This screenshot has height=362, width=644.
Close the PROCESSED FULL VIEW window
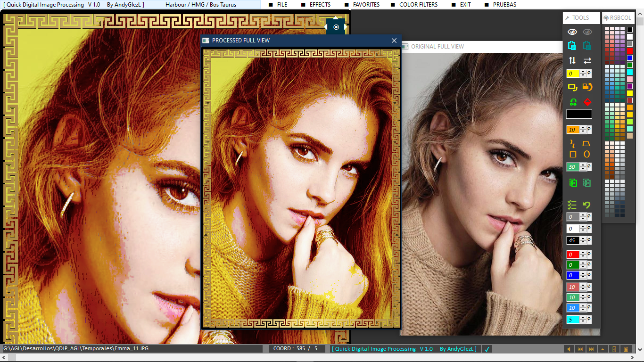(x=394, y=41)
